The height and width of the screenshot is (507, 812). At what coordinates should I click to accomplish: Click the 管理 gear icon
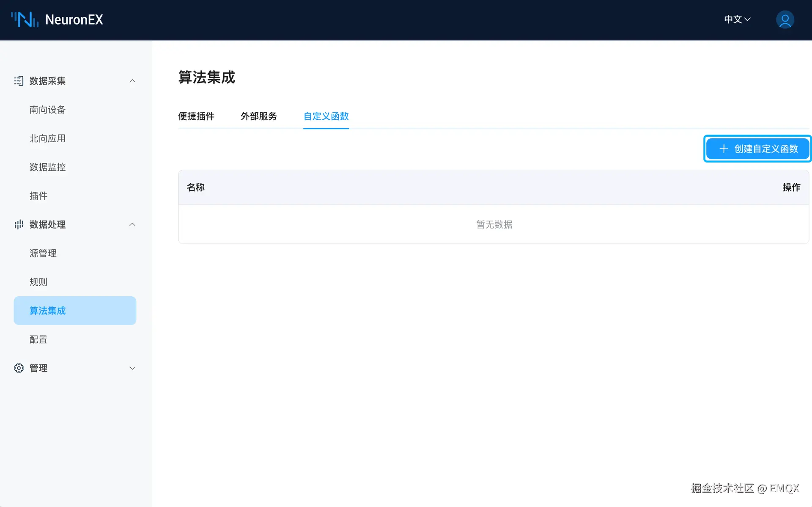point(19,368)
